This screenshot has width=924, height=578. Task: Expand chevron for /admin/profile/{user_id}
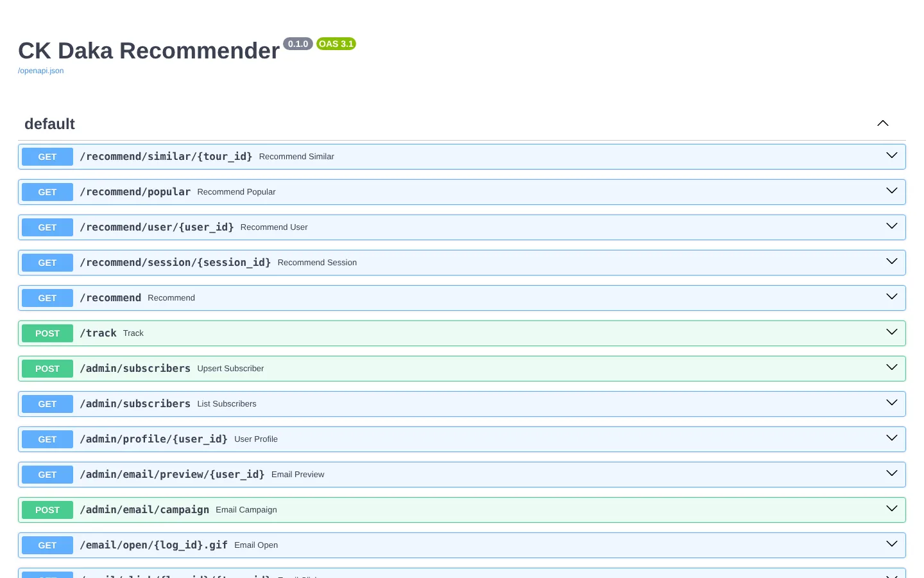click(x=892, y=438)
